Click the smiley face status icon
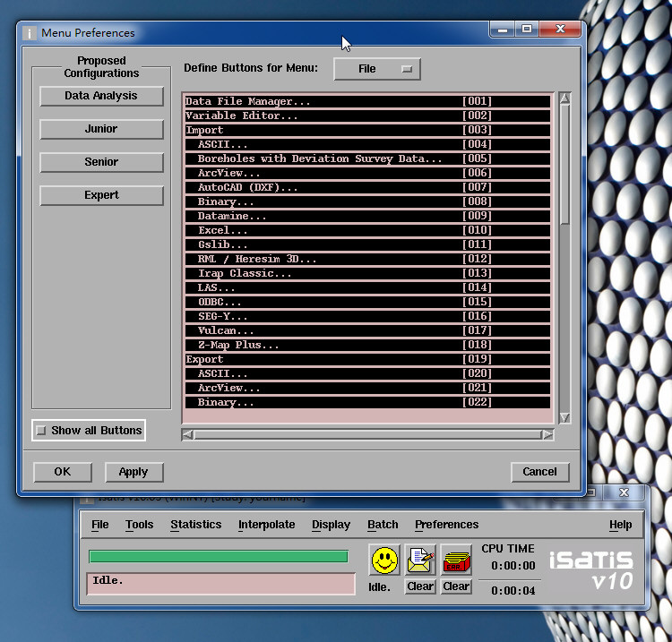672x642 pixels. click(x=384, y=560)
